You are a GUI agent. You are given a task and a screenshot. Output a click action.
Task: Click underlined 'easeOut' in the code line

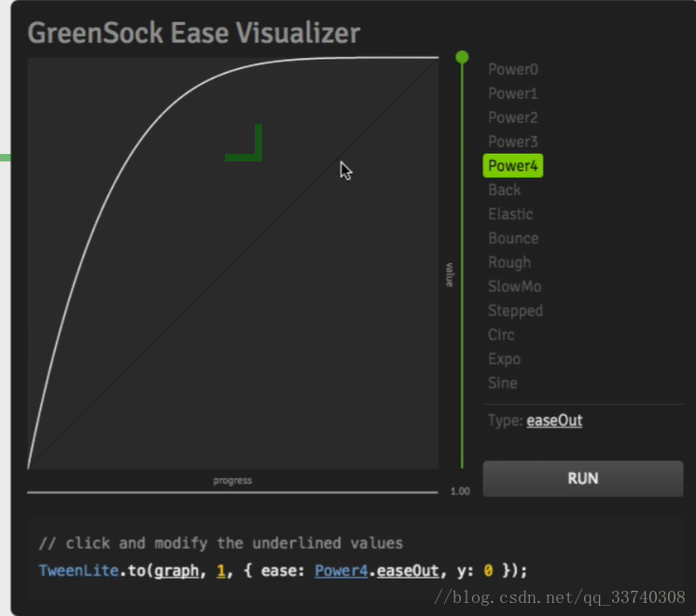[x=408, y=570]
